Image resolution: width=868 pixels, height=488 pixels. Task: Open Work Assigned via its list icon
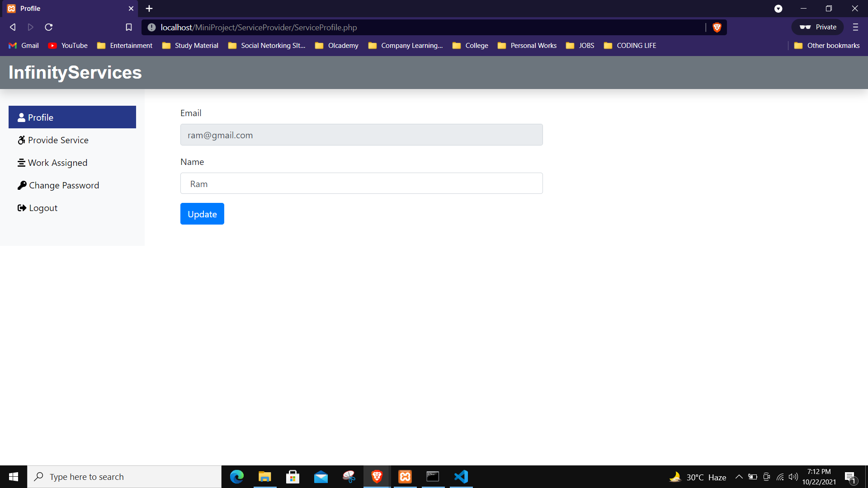pyautogui.click(x=21, y=163)
